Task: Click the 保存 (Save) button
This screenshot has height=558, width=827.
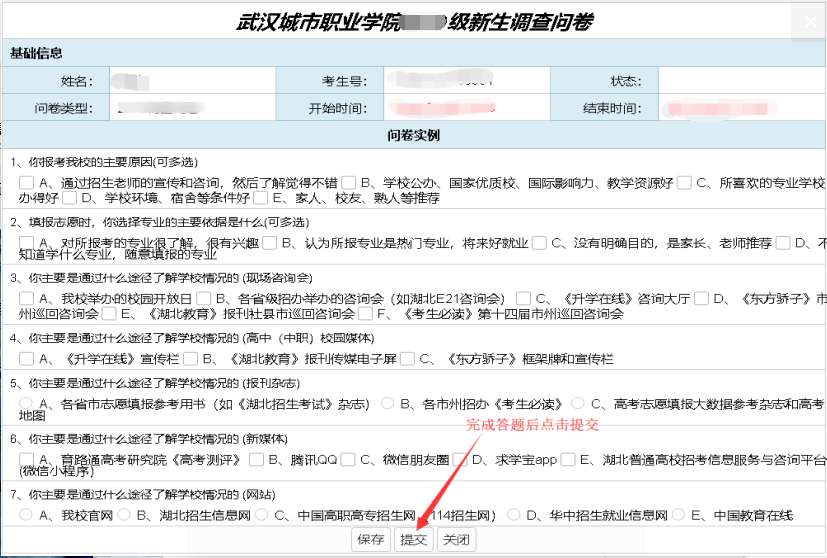Action: pyautogui.click(x=371, y=540)
